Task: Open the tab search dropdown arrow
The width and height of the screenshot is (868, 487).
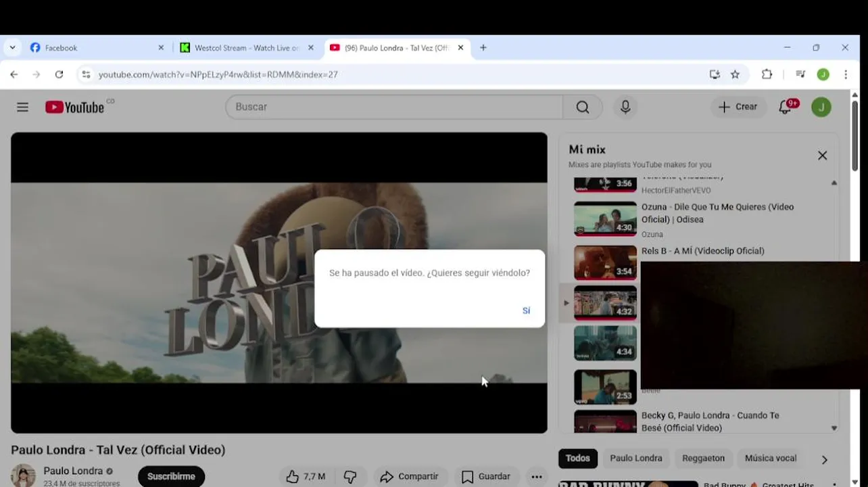Action: [x=12, y=48]
